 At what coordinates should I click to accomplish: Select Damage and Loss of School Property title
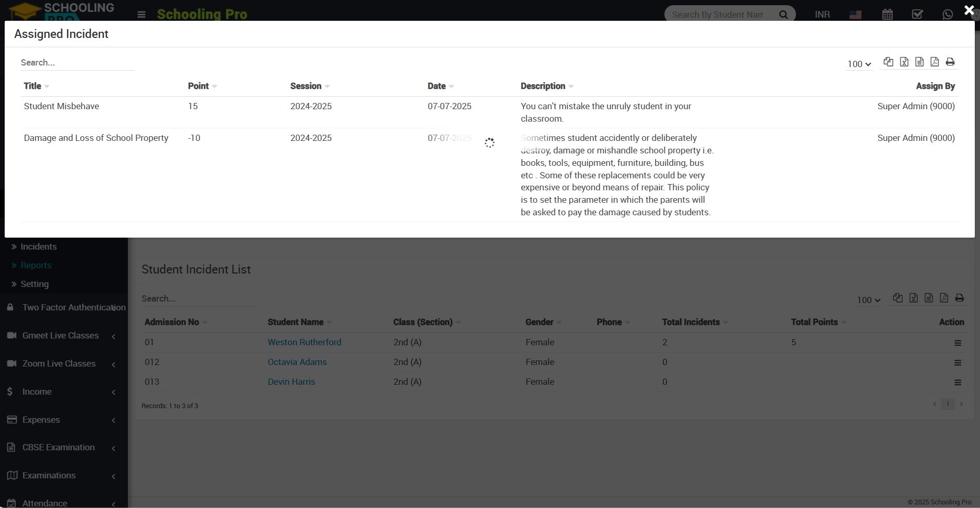click(96, 138)
